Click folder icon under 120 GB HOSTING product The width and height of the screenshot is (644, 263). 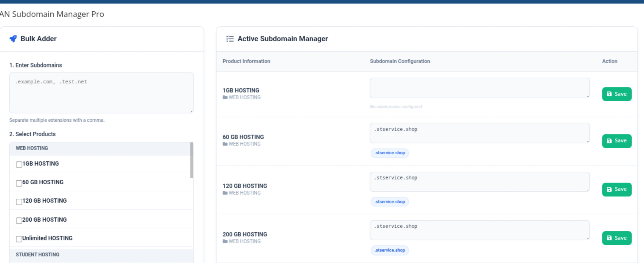[225, 193]
